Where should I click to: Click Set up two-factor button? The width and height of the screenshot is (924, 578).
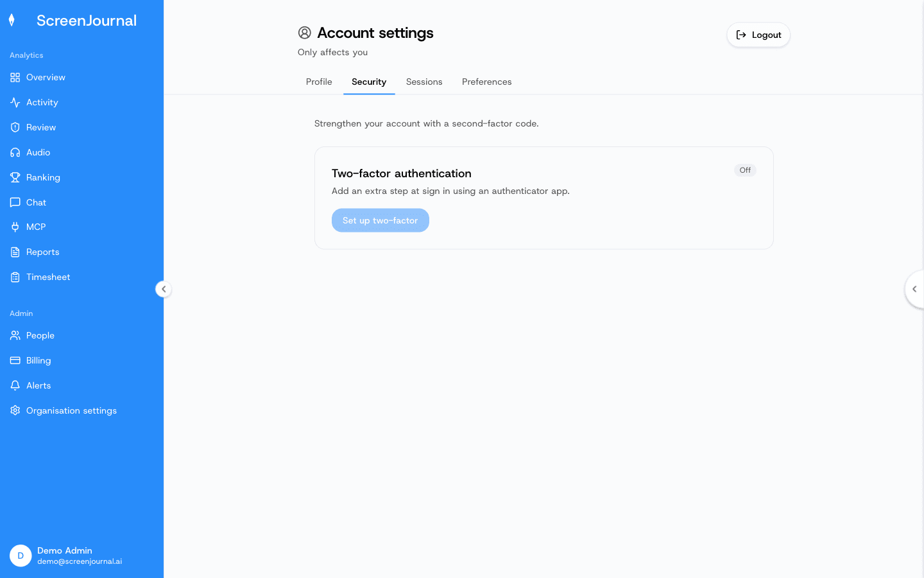point(381,221)
